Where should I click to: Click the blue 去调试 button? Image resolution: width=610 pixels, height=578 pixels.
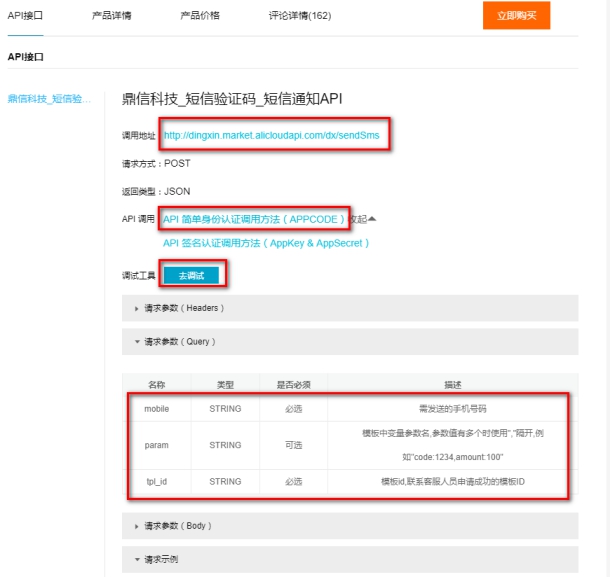[191, 275]
